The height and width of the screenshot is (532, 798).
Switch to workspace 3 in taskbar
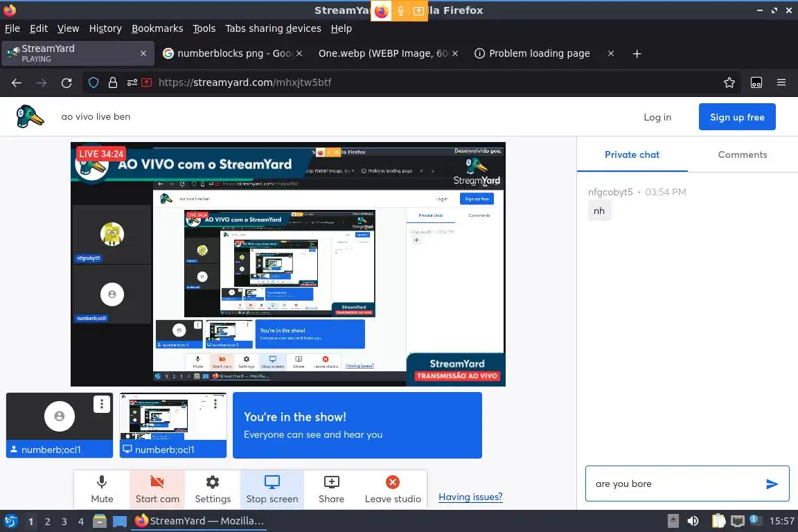(64, 522)
